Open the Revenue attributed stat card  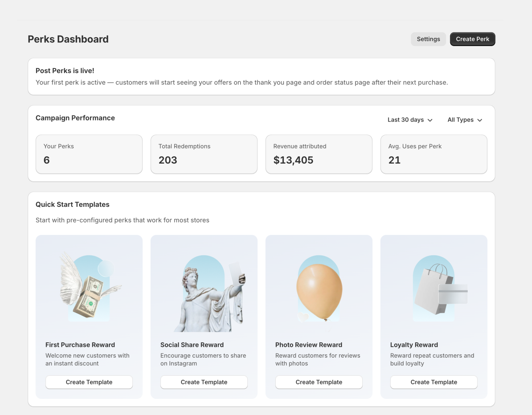319,154
